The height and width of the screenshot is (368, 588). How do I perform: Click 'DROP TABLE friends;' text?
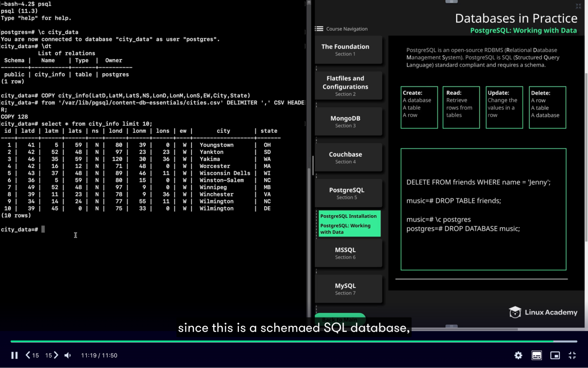[x=468, y=201]
